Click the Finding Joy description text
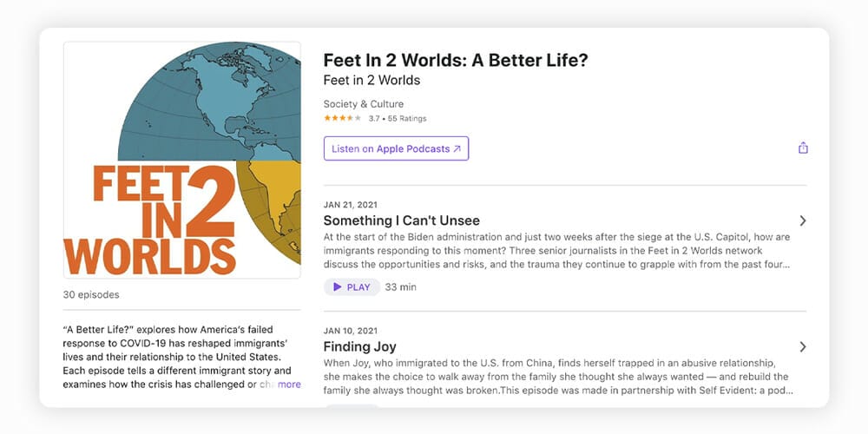868x434 pixels. click(558, 377)
